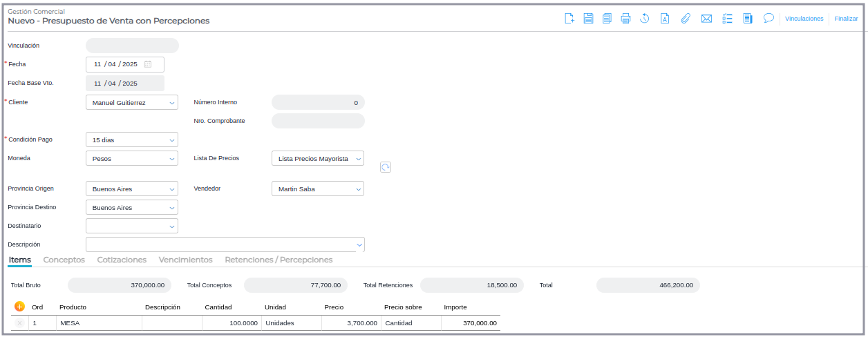Click the Fecha date input field
This screenshot has height=337, width=868.
(117, 64)
